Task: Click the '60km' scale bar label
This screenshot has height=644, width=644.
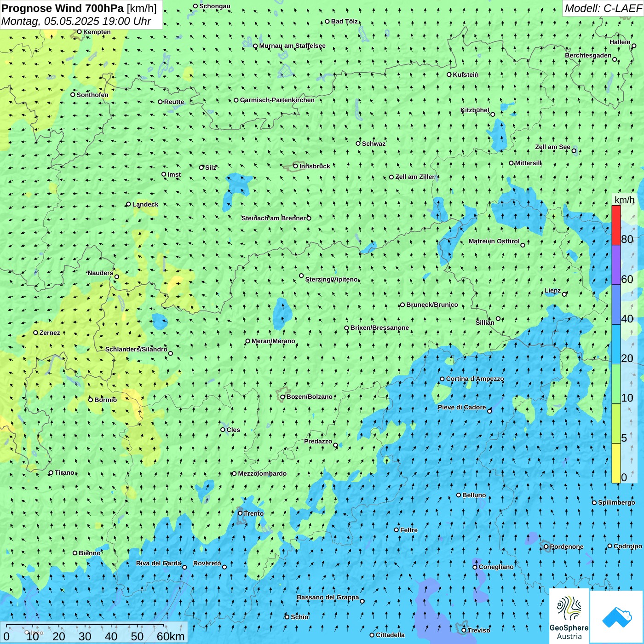Action: click(x=171, y=636)
